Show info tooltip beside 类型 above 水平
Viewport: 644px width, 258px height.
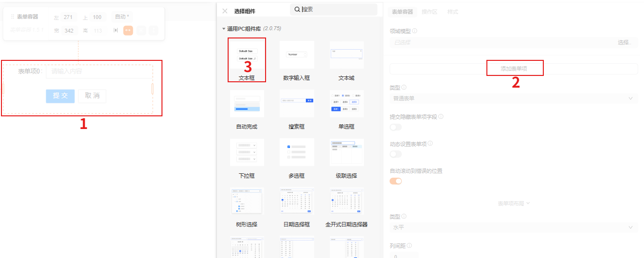click(404, 216)
